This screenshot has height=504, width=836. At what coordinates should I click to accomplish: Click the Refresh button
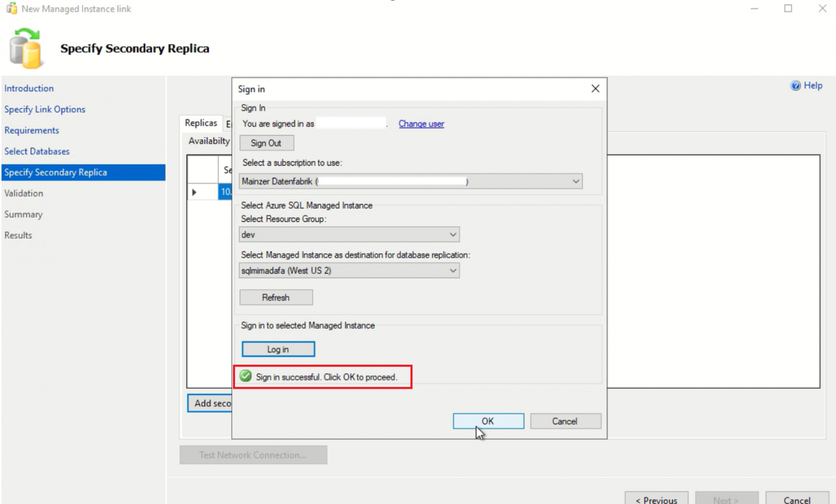(x=276, y=297)
